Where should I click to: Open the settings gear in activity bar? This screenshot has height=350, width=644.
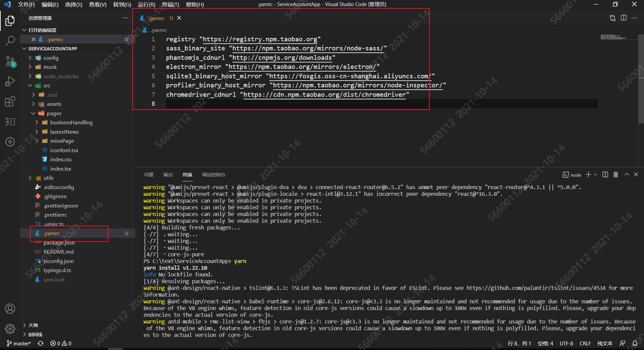(10, 329)
